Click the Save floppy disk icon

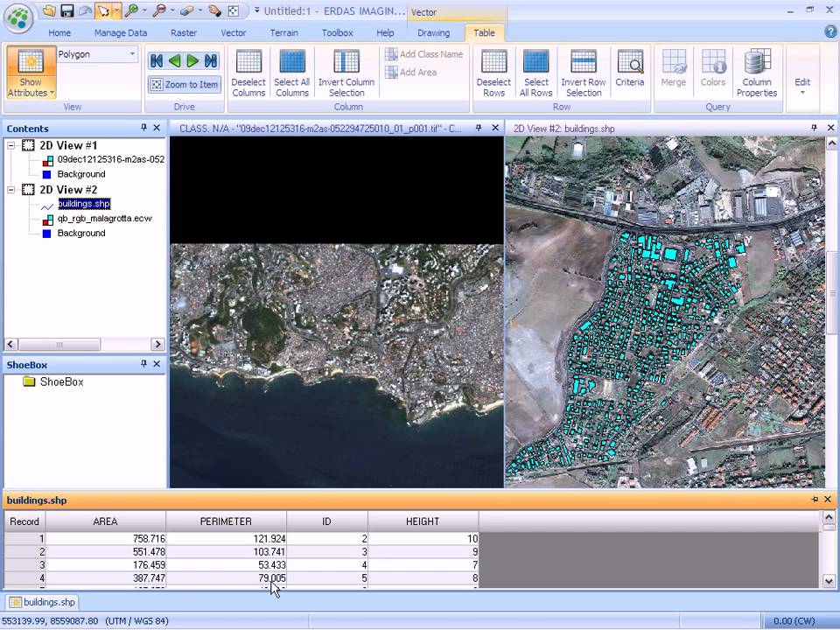click(67, 10)
